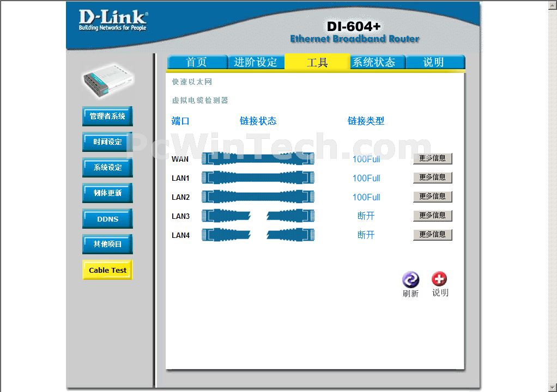The height and width of the screenshot is (392, 557).
Task: Click the LAN2 connected cable graphic
Action: click(x=258, y=197)
